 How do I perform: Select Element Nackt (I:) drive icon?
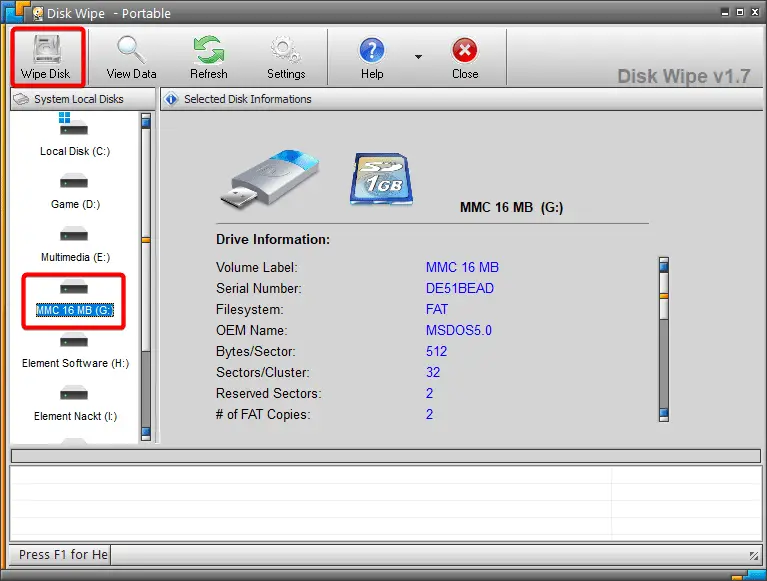(74, 393)
